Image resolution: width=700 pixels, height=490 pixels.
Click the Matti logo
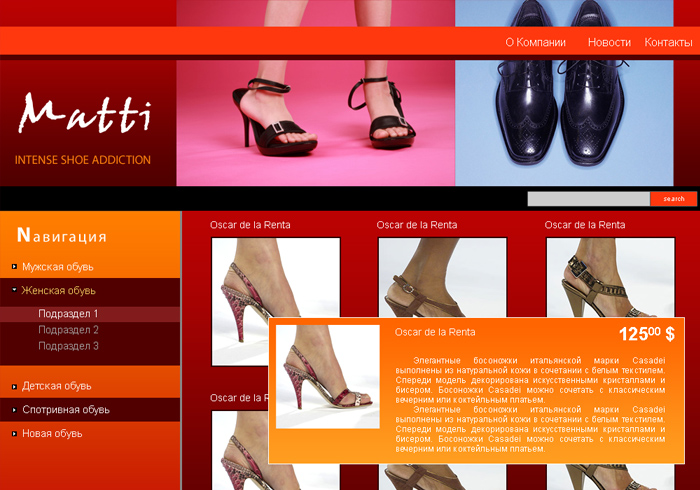(x=85, y=113)
